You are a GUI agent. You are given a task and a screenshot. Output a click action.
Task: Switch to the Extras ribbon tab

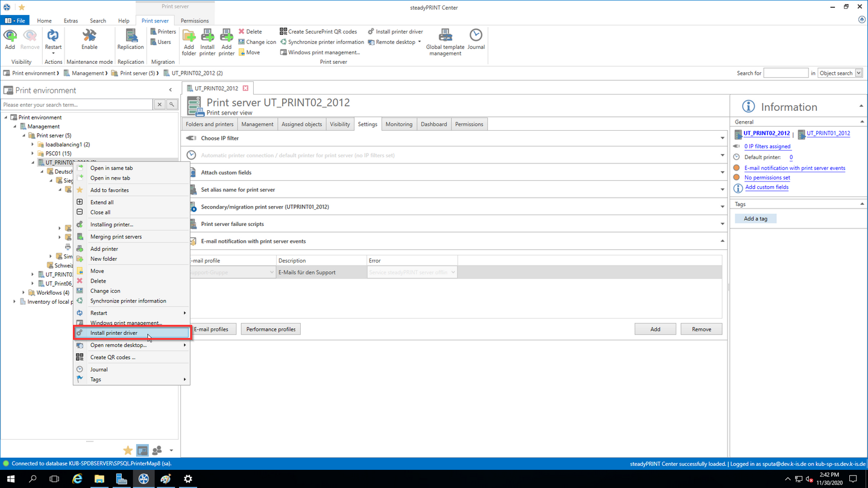click(71, 20)
